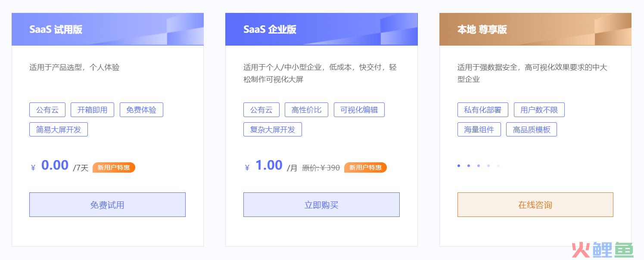Screen dimensions: 644x260
Task: Open the 本地 尊享版 card header
Action: [535, 29]
